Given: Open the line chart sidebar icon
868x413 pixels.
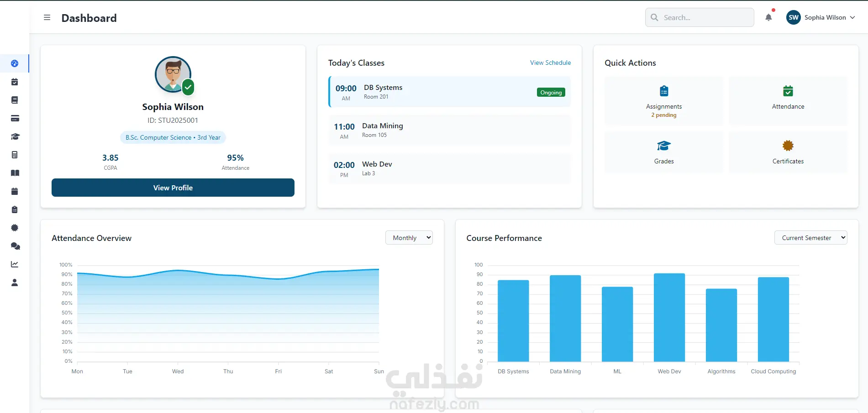Looking at the screenshot, I should tap(15, 264).
